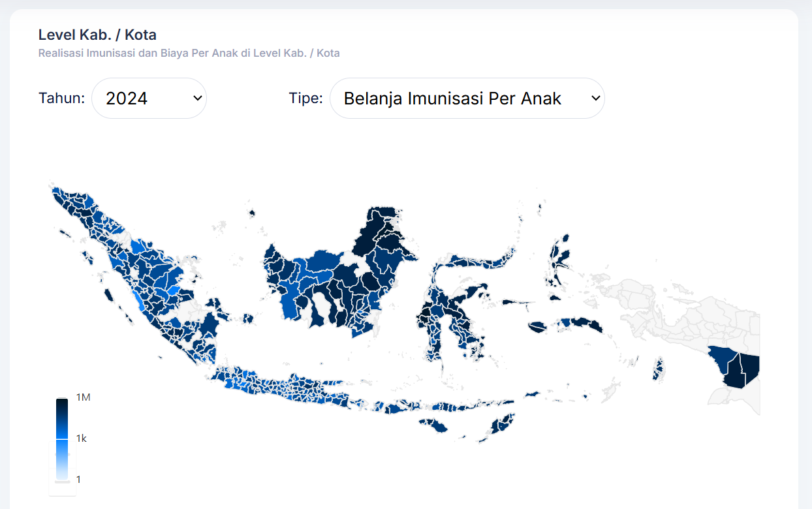Click the Tipe dropdown chevron arrow
The height and width of the screenshot is (509, 812).
click(x=595, y=98)
